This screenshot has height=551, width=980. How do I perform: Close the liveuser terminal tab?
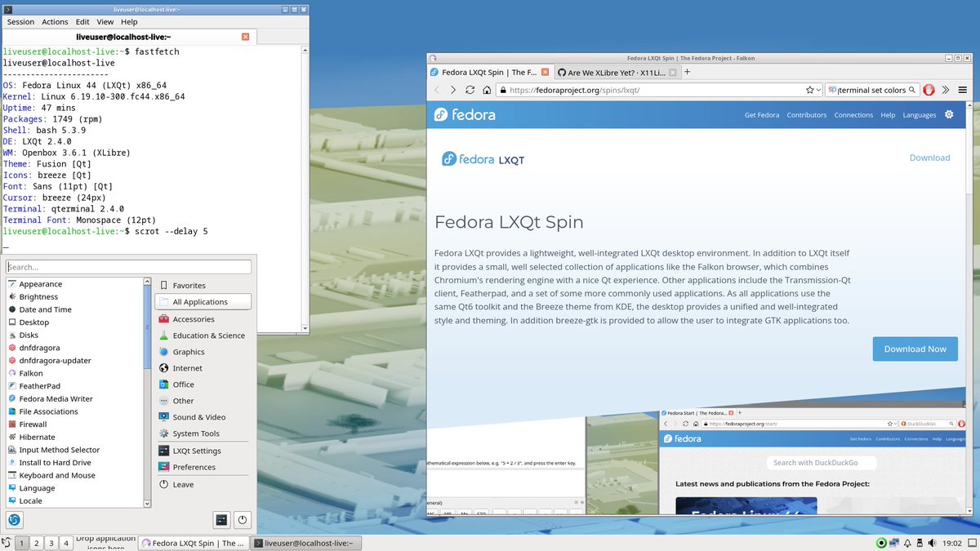(246, 37)
